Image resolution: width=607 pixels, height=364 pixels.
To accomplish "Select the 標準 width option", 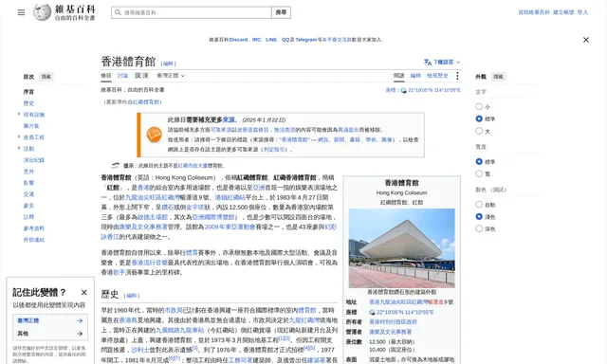I will 479,161.
